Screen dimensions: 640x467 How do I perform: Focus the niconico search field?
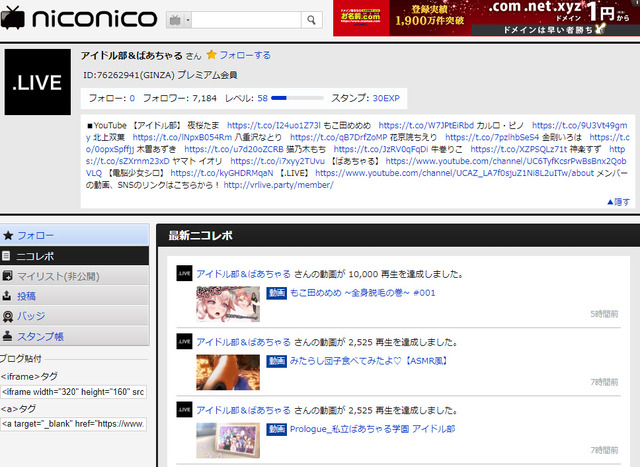coord(246,20)
